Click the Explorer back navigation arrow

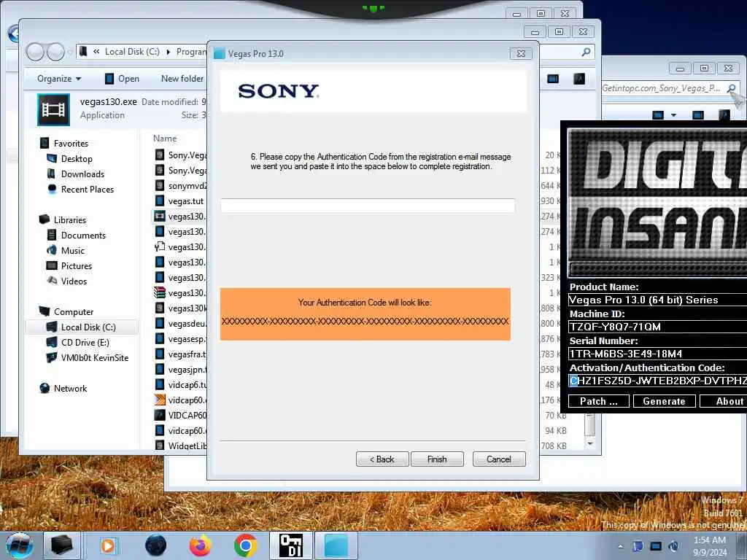click(35, 52)
